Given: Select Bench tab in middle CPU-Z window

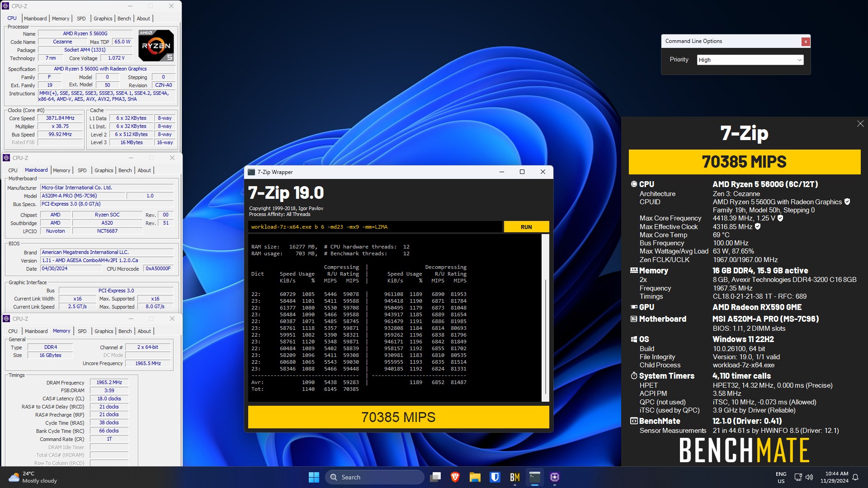Looking at the screenshot, I should [125, 170].
